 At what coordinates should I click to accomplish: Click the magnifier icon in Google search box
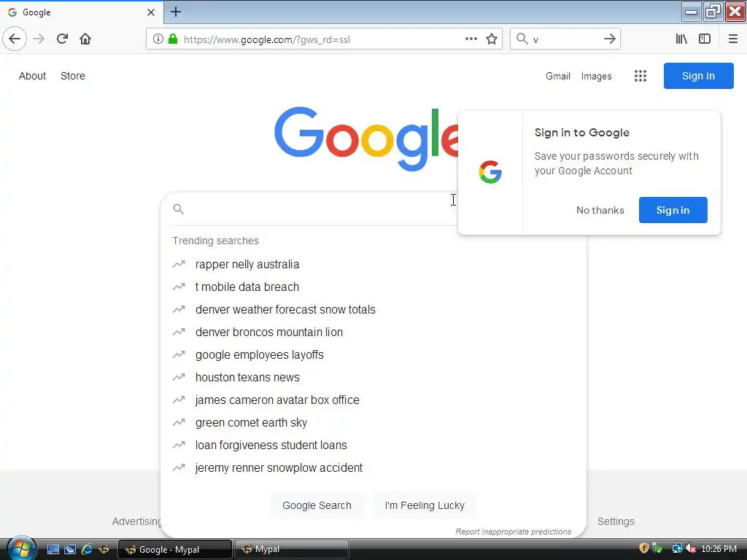click(x=178, y=209)
